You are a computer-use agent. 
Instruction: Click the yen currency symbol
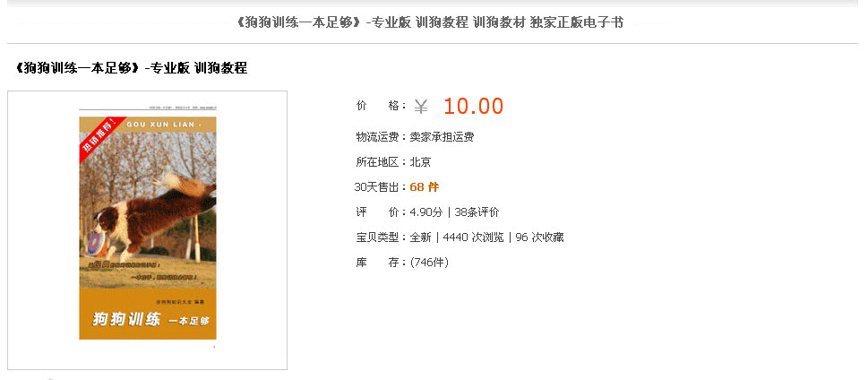point(421,107)
